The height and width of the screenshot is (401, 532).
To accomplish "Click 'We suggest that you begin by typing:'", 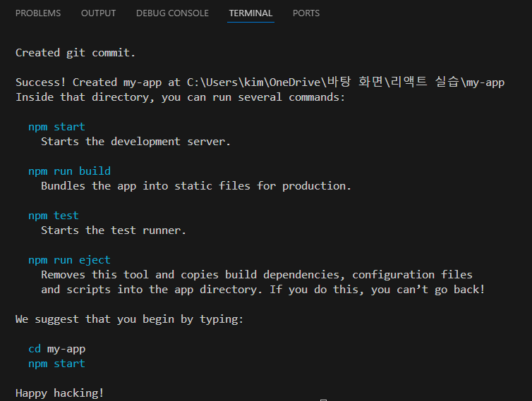I will coord(130,319).
